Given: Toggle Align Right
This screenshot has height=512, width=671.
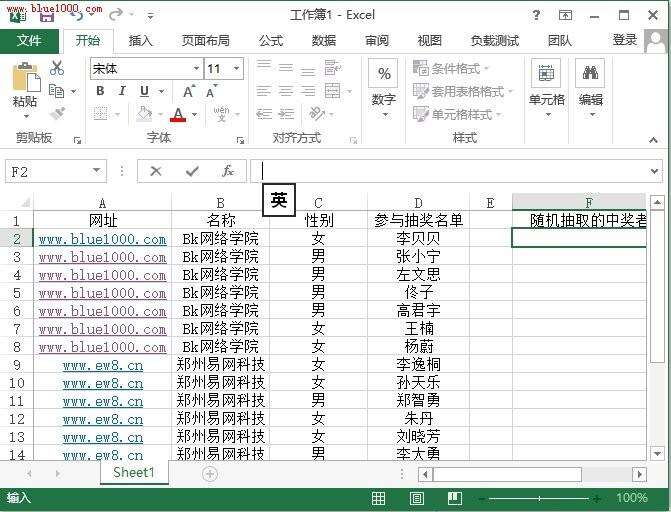Looking at the screenshot, I should [x=308, y=91].
